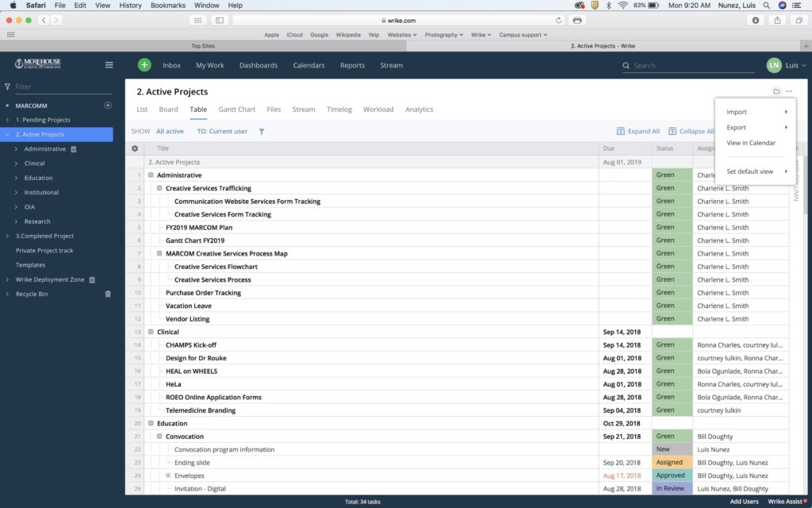This screenshot has height=508, width=812.
Task: Click the sidebar filter funnel icon
Action: pos(7,87)
